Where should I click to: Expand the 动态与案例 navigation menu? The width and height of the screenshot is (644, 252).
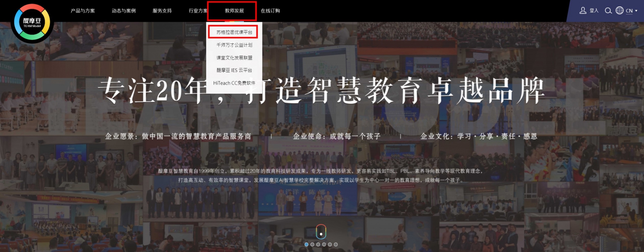pos(124,11)
